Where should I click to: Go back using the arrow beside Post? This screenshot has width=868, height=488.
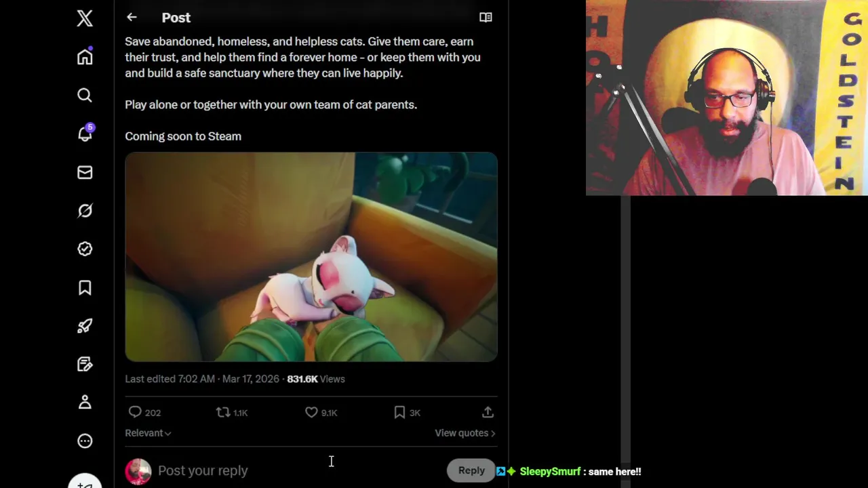click(132, 18)
